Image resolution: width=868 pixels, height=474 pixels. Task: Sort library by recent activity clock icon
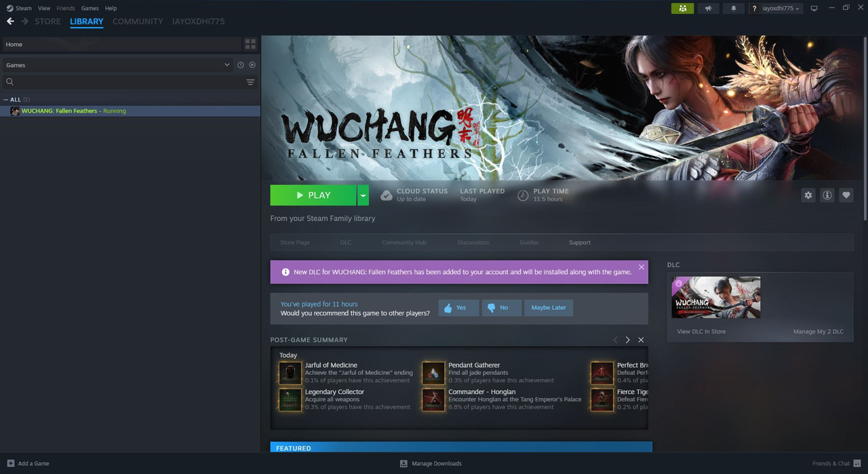[x=240, y=65]
